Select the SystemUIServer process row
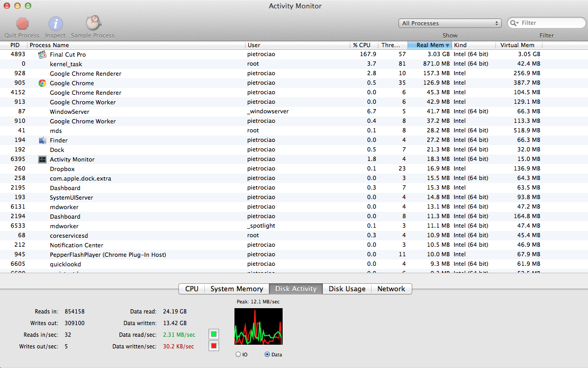Image resolution: width=588 pixels, height=368 pixels. pyautogui.click(x=294, y=198)
